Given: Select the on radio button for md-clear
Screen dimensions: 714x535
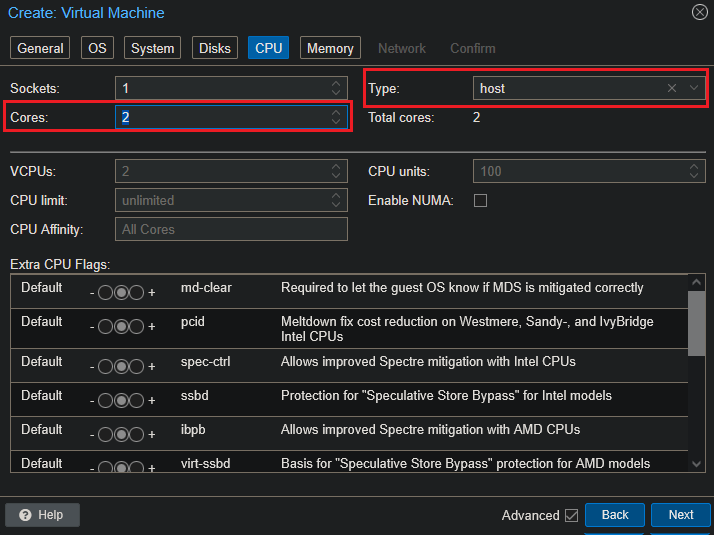Looking at the screenshot, I should pos(138,294).
